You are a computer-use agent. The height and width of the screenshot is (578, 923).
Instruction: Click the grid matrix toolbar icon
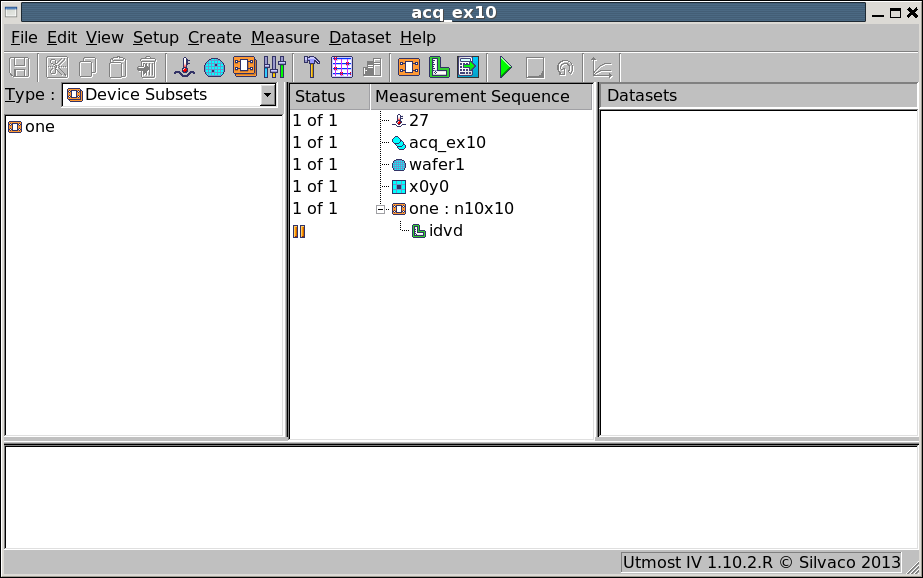341,67
